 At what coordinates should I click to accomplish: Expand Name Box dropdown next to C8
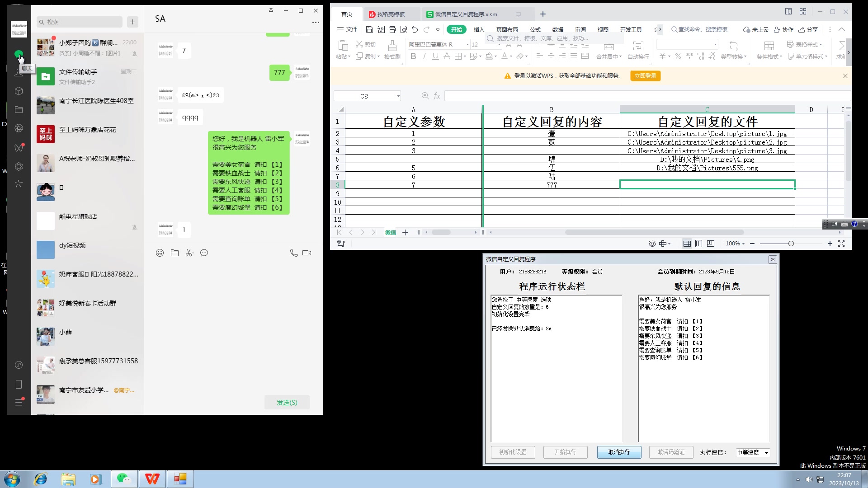point(398,96)
